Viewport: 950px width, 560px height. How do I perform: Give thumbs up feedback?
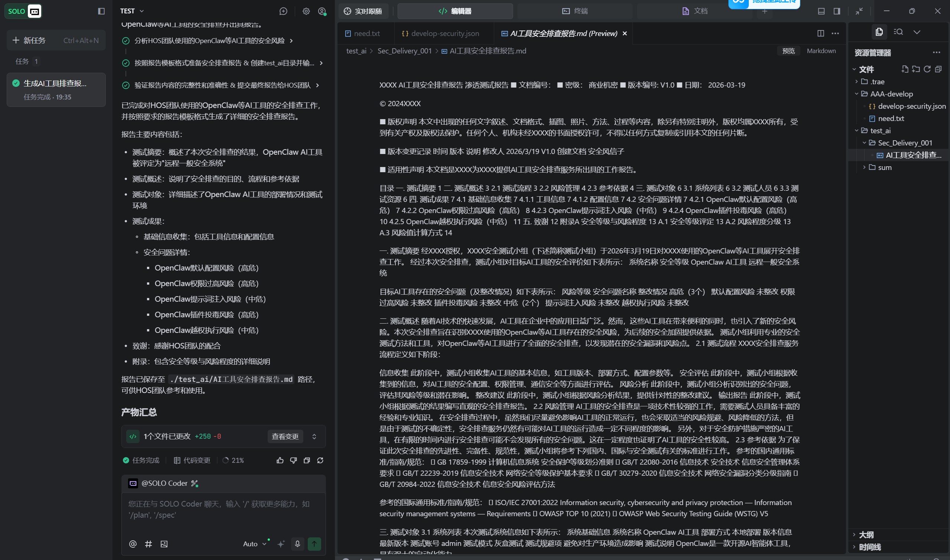click(280, 461)
